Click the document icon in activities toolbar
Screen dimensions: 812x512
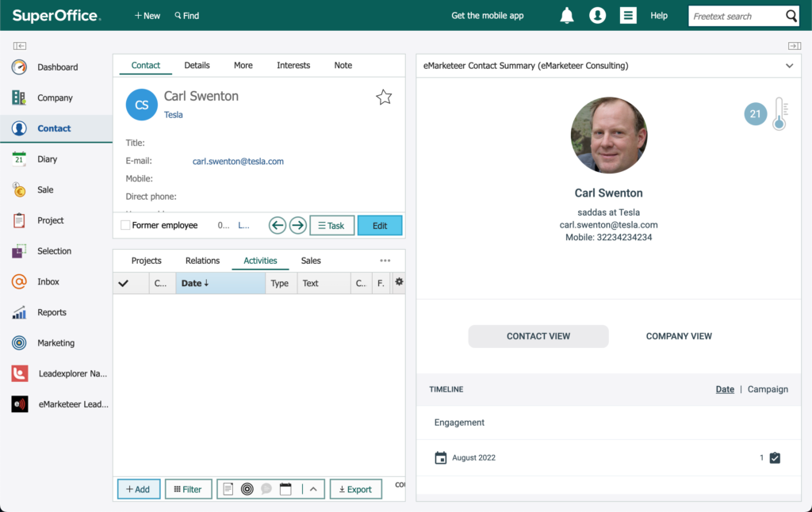[x=228, y=489]
